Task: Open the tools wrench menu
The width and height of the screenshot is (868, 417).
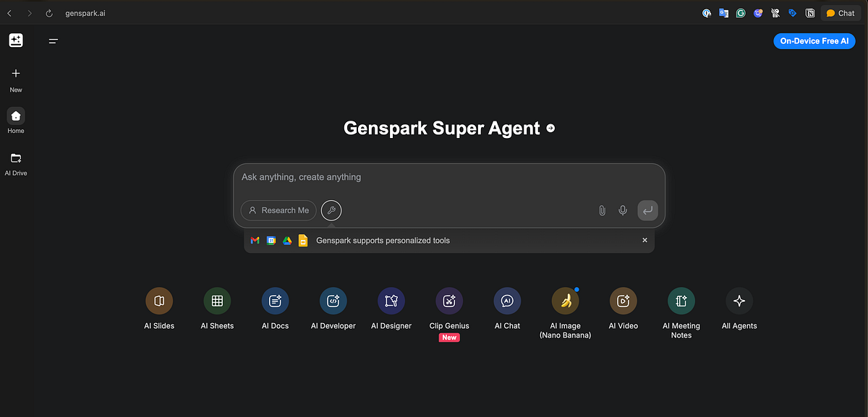Action: click(x=331, y=210)
